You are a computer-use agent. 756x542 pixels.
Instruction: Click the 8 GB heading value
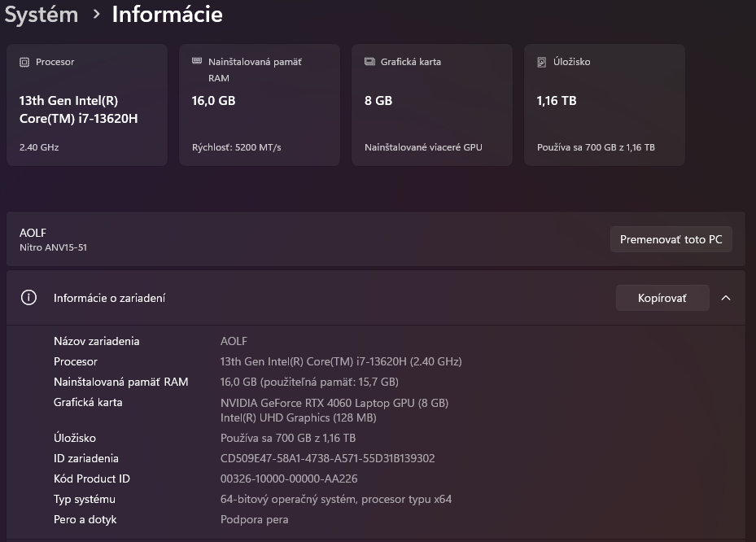[378, 100]
